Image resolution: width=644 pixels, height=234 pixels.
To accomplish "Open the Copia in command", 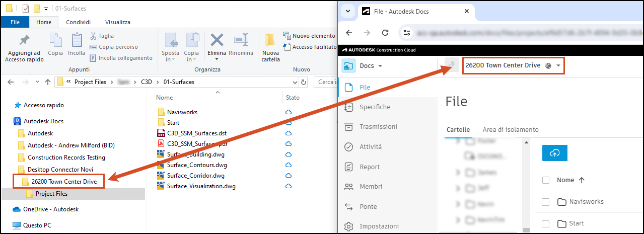I will (x=191, y=47).
